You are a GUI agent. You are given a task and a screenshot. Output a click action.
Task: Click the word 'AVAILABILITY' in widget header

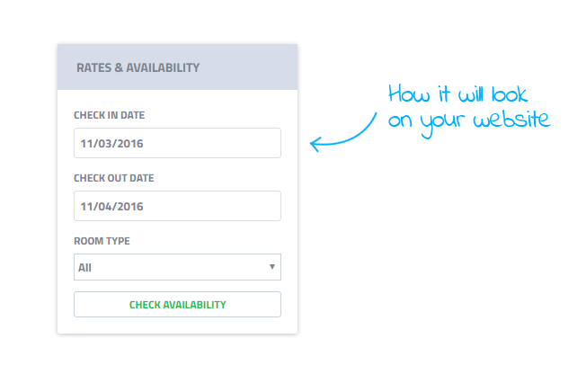coord(163,67)
